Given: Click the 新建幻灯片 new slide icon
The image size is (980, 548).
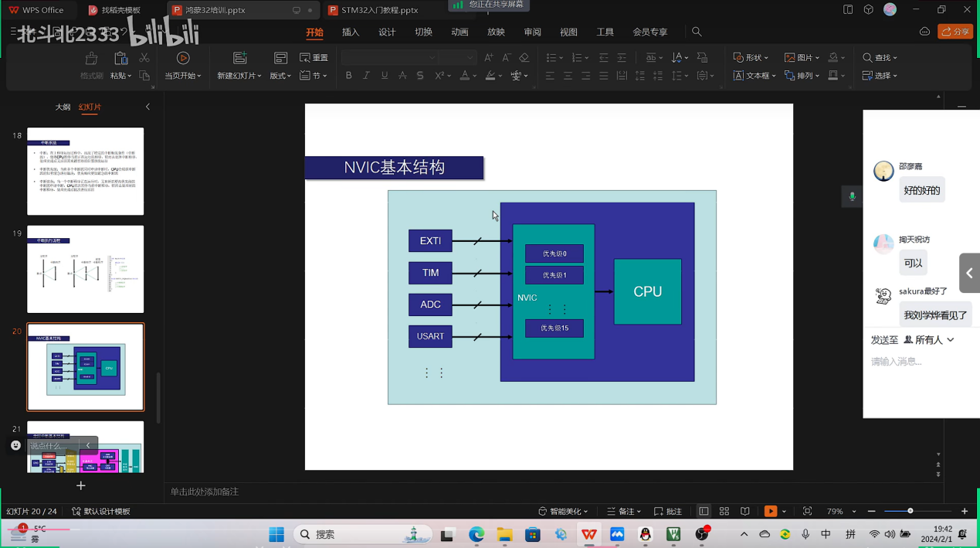Looking at the screenshot, I should [239, 58].
